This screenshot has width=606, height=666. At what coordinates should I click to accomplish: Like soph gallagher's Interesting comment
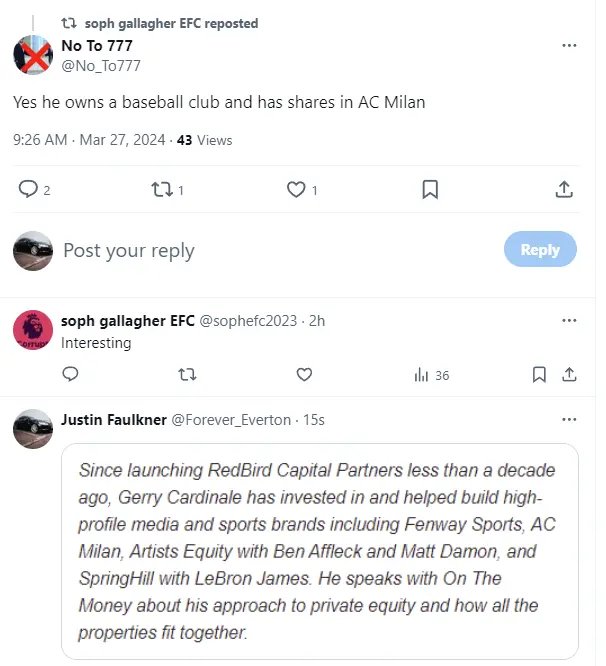[304, 375]
